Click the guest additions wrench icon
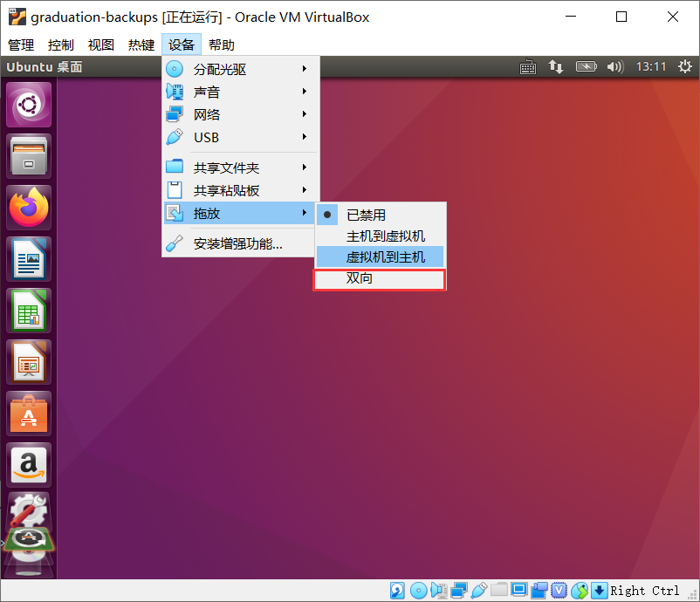This screenshot has width=700, height=602. 175,243
